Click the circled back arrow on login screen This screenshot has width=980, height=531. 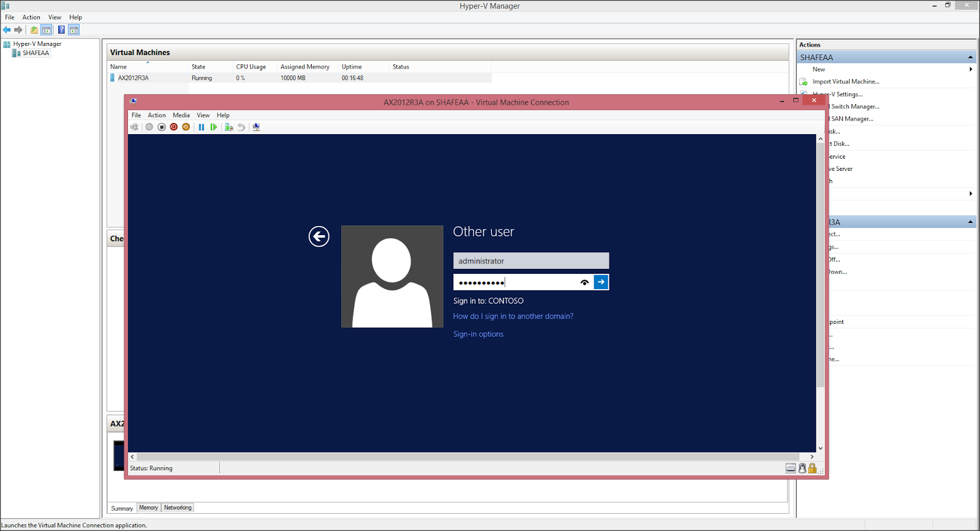click(319, 236)
